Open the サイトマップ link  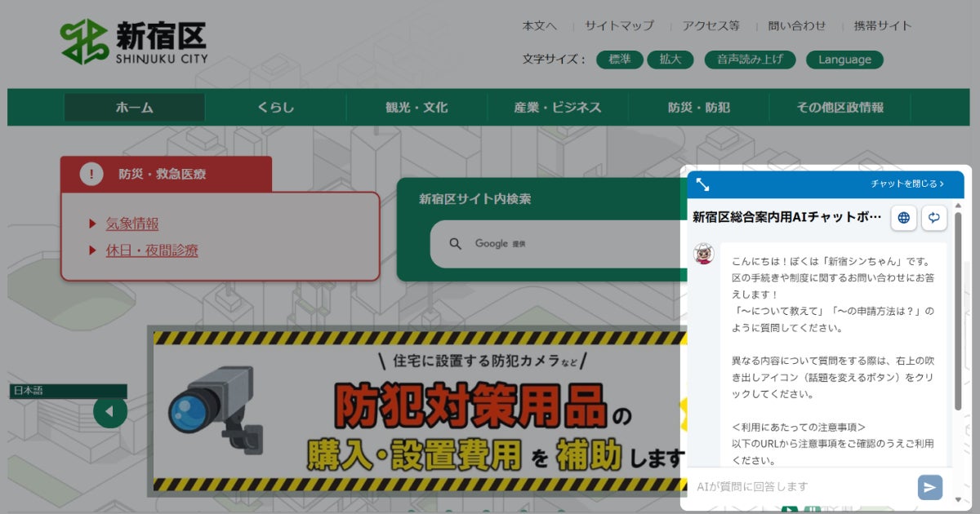tap(619, 25)
